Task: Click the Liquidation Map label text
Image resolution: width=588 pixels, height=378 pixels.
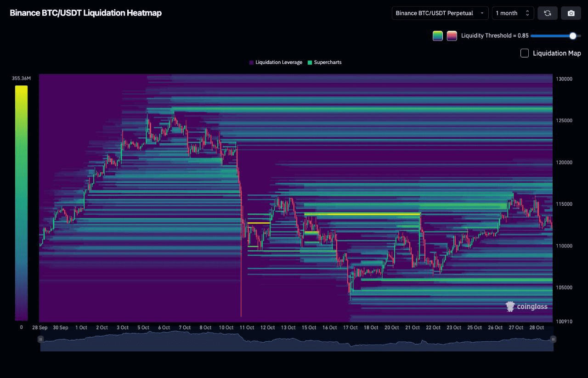Action: click(x=557, y=53)
